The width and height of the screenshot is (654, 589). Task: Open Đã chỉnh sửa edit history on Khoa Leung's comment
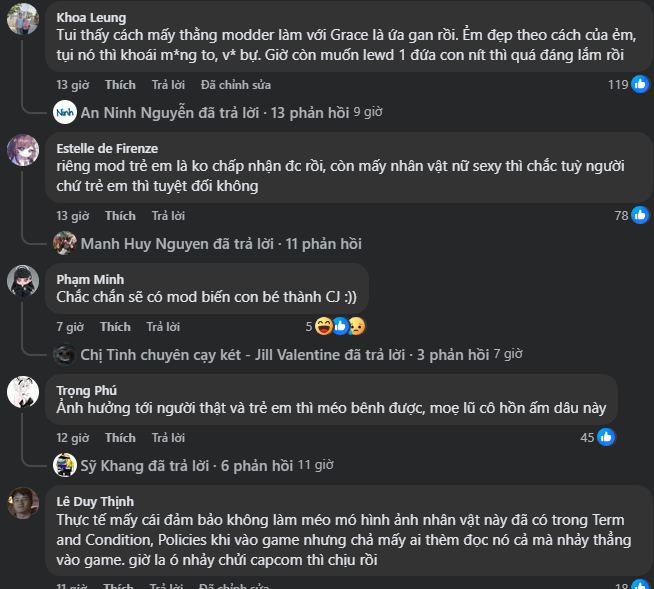pos(236,85)
